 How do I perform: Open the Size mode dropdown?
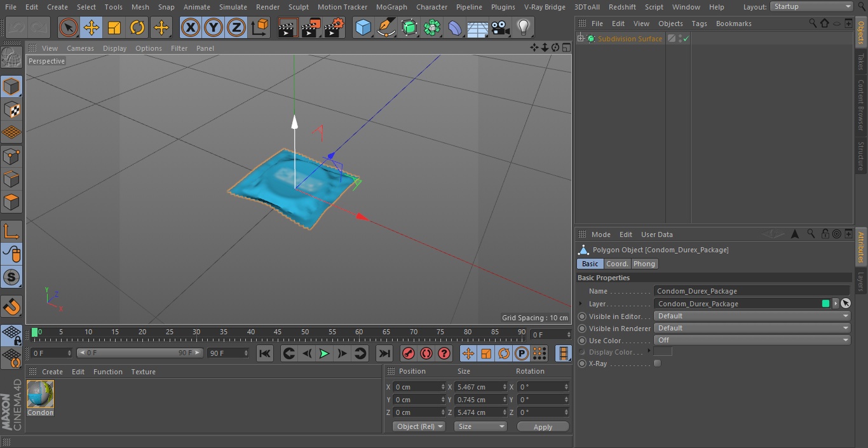point(480,426)
